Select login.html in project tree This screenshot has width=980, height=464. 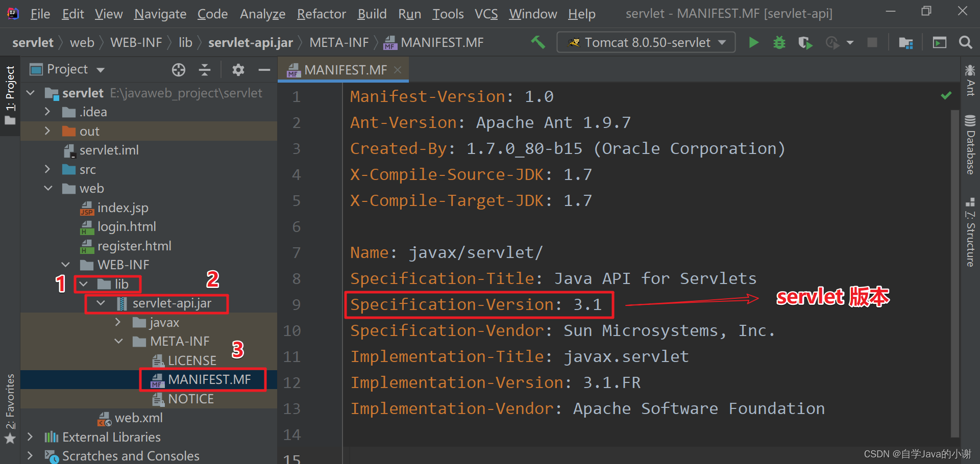click(x=127, y=226)
